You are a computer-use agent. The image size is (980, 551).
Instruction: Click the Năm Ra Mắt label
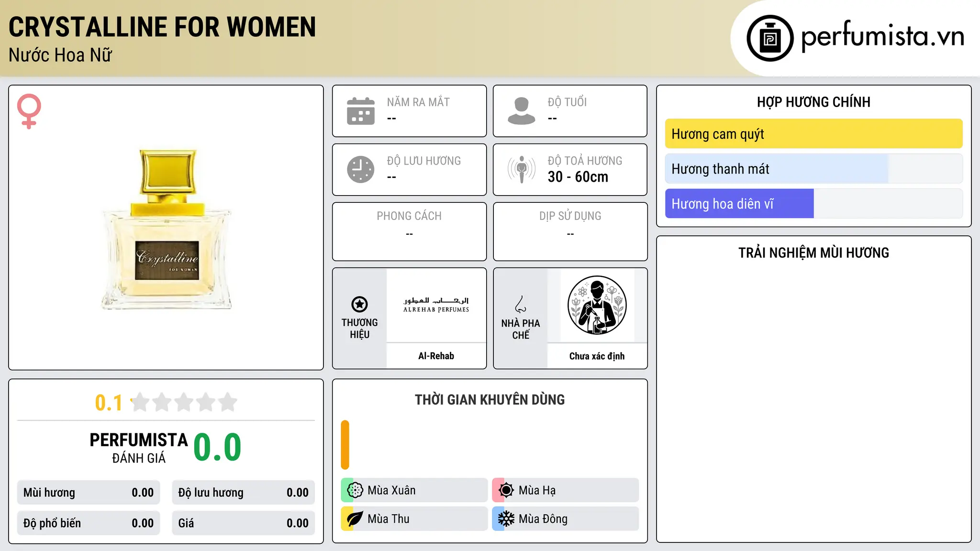click(418, 102)
